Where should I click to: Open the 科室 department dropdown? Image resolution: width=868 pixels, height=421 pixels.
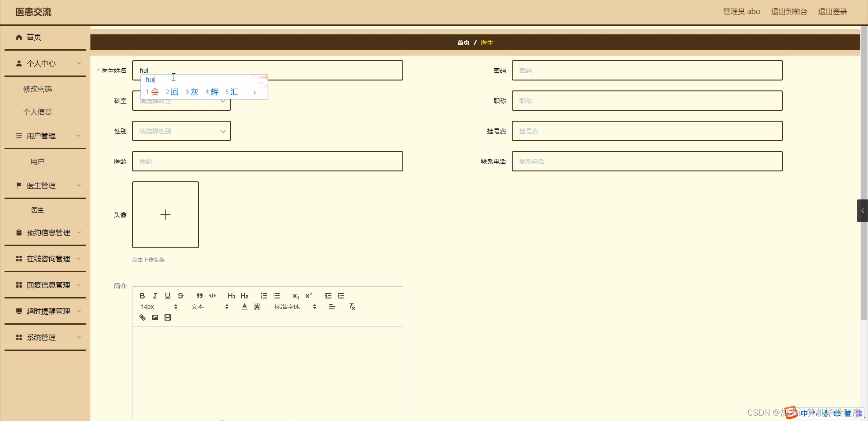[x=181, y=101]
